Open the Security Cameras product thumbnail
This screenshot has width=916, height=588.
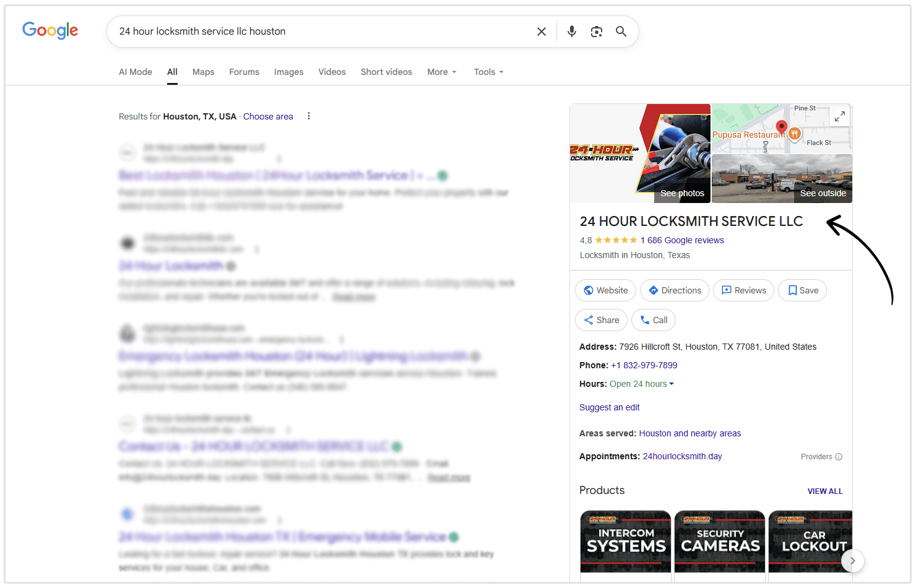[x=719, y=541]
